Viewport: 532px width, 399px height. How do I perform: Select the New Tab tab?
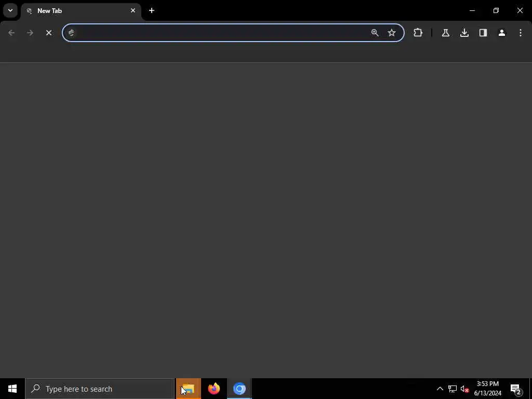coord(81,11)
